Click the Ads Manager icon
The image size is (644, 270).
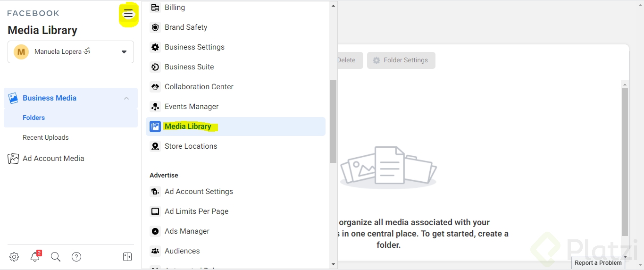(155, 231)
